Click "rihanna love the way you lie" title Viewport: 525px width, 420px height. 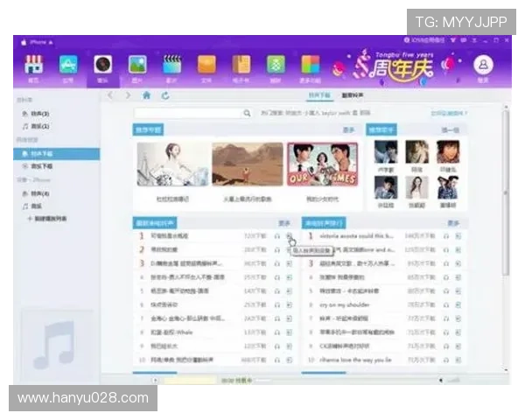point(355,360)
